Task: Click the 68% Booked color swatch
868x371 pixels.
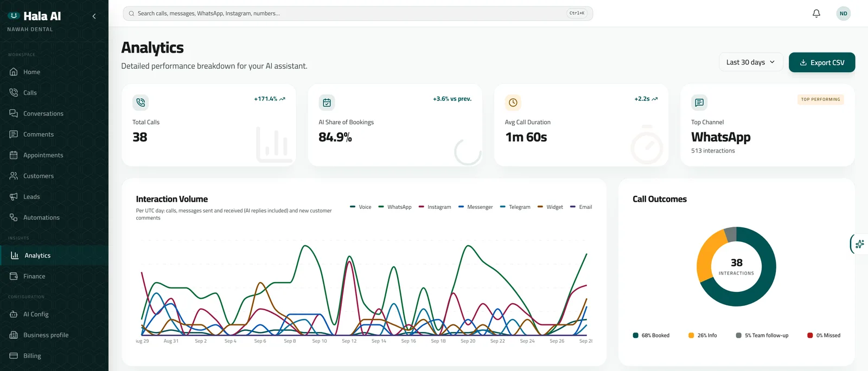Action: coord(636,335)
